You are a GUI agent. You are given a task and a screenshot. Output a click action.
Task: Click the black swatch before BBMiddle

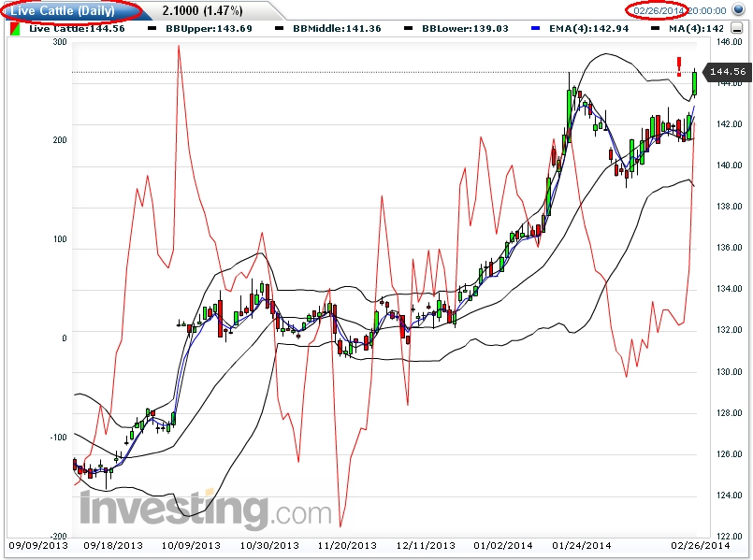[x=279, y=29]
